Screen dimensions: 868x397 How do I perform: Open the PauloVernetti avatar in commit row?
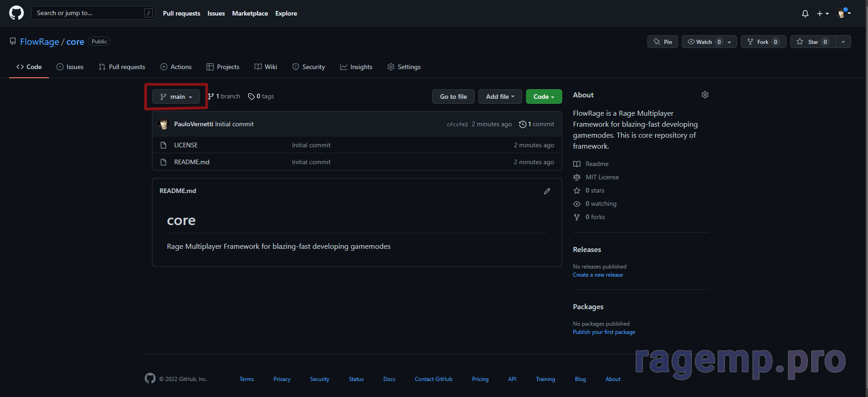163,124
